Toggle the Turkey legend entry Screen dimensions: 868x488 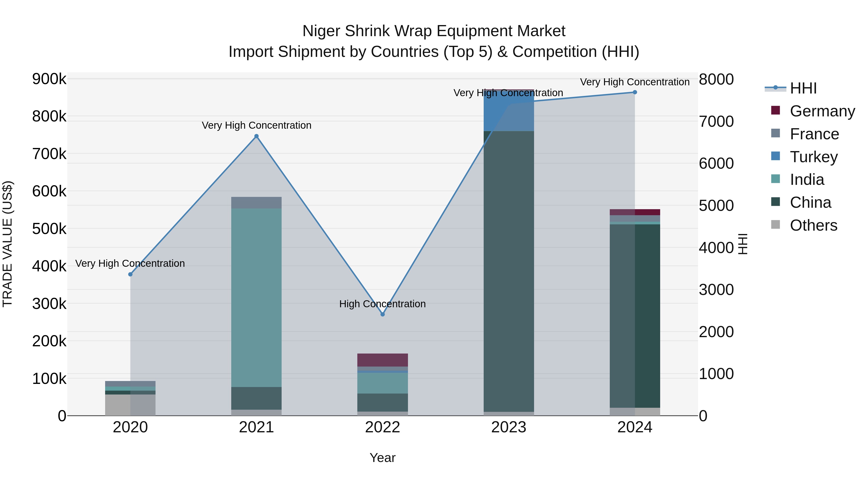click(804, 157)
